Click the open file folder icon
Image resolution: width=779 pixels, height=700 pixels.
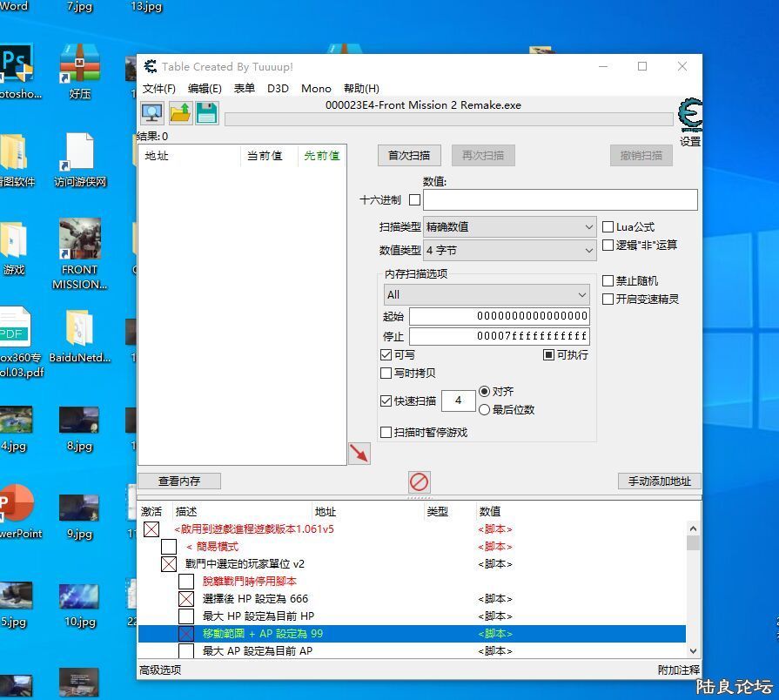click(179, 112)
